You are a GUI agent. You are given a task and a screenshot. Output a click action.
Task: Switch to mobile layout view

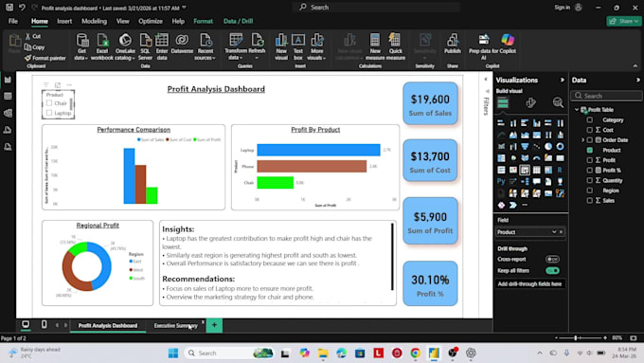click(x=44, y=324)
